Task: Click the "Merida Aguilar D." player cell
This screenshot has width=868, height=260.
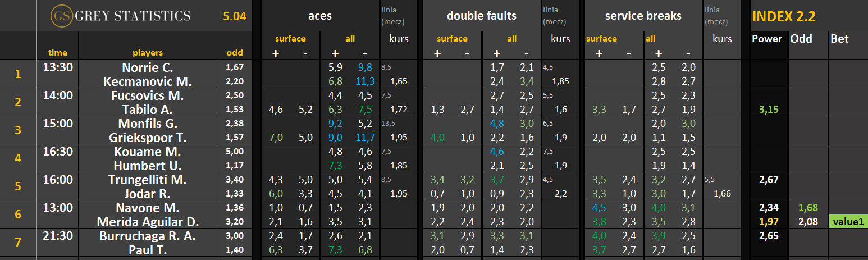Action: tap(148, 221)
